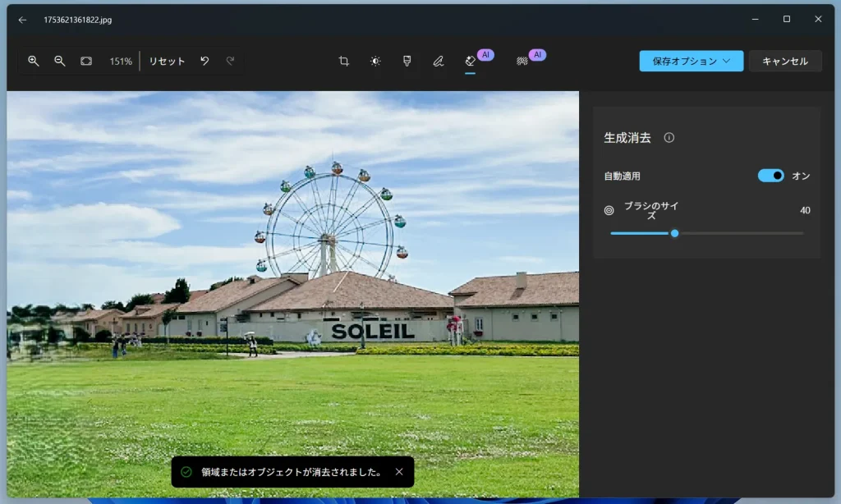Dismiss the erased notification

coord(399,472)
